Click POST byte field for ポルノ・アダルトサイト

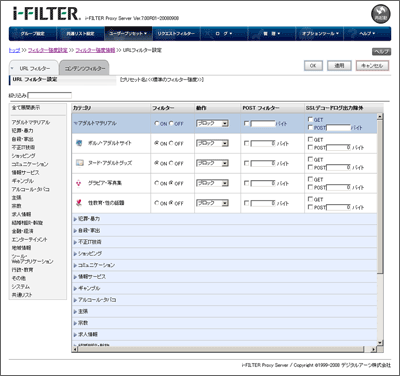263,143
